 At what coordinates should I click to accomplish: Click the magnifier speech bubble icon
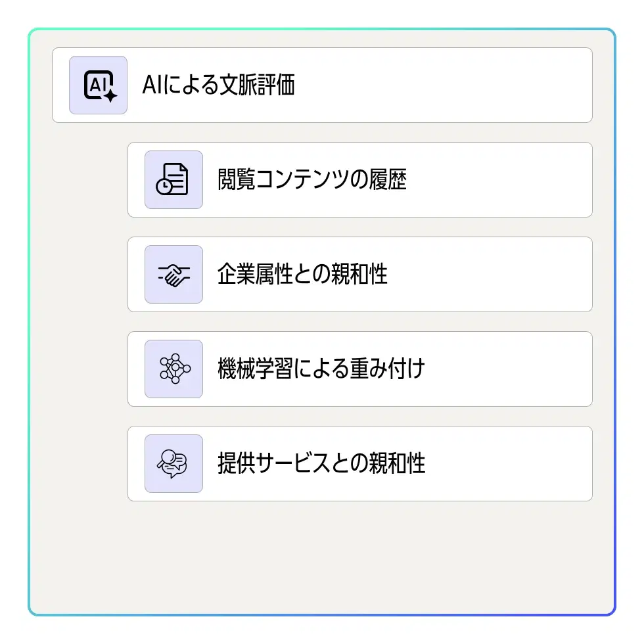(x=173, y=464)
